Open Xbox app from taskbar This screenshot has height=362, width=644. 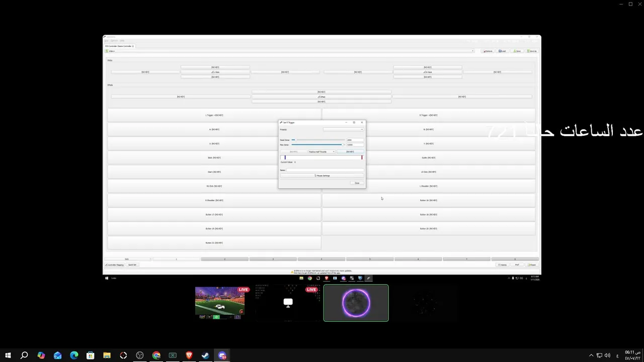pos(173,355)
